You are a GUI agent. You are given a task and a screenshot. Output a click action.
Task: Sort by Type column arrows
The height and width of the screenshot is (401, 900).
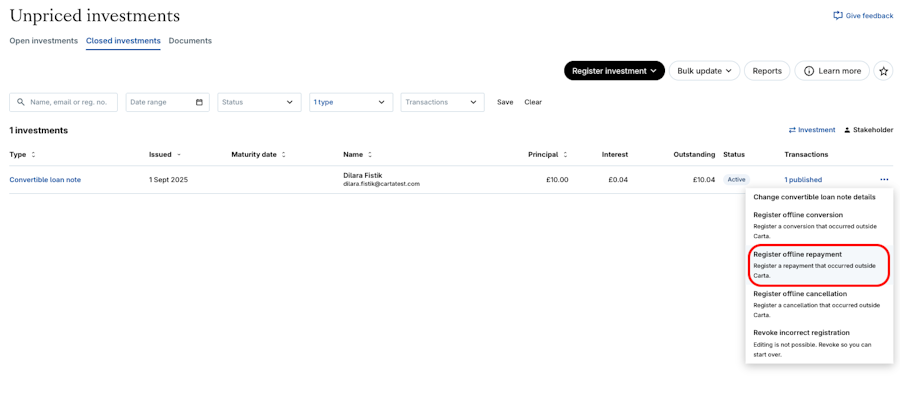[x=33, y=155]
